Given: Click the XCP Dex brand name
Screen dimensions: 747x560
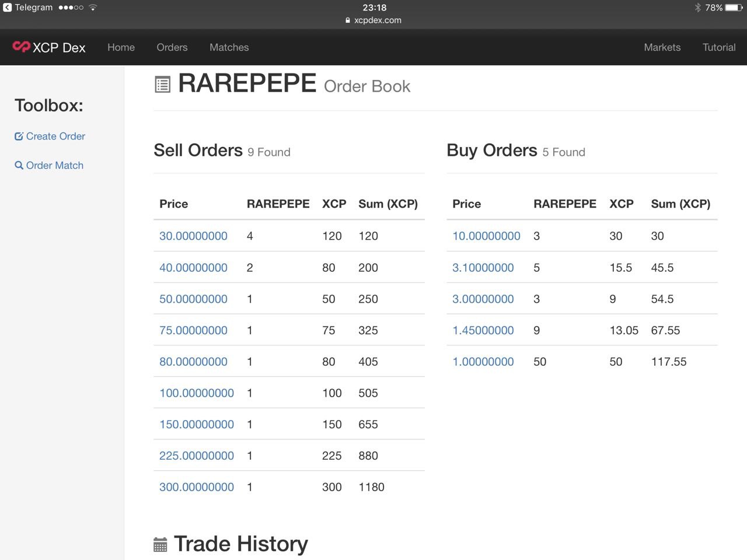Looking at the screenshot, I should (x=59, y=48).
